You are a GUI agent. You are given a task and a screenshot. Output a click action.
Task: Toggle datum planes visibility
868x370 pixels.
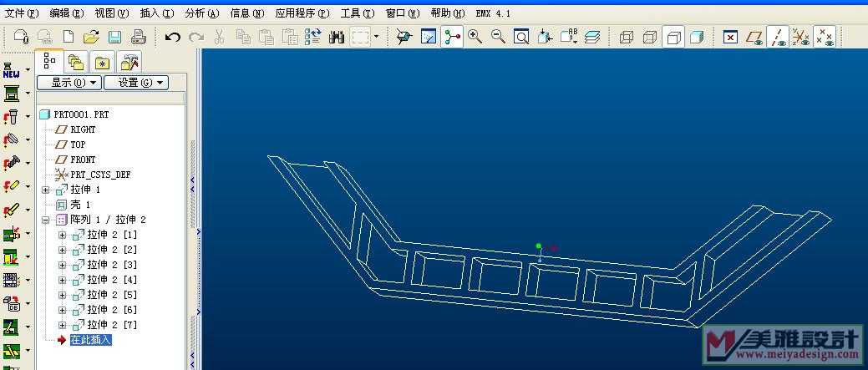(x=754, y=37)
